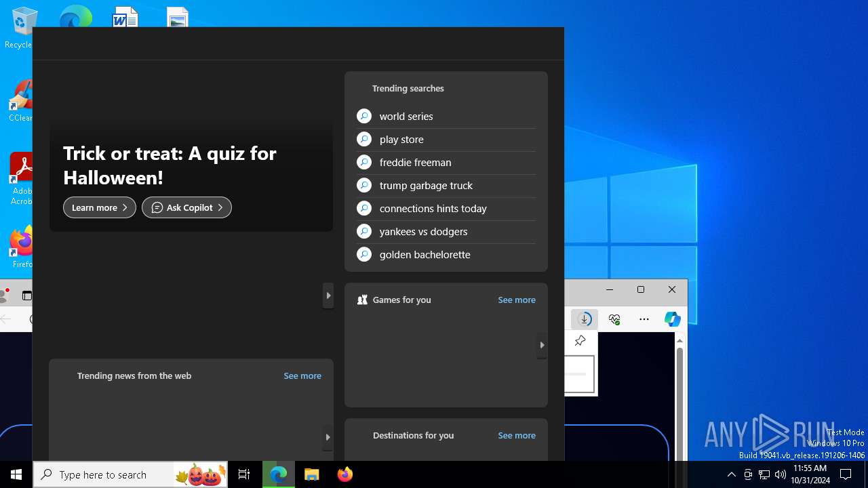Click magnifier icon next to play store
The height and width of the screenshot is (488, 868).
coord(364,140)
